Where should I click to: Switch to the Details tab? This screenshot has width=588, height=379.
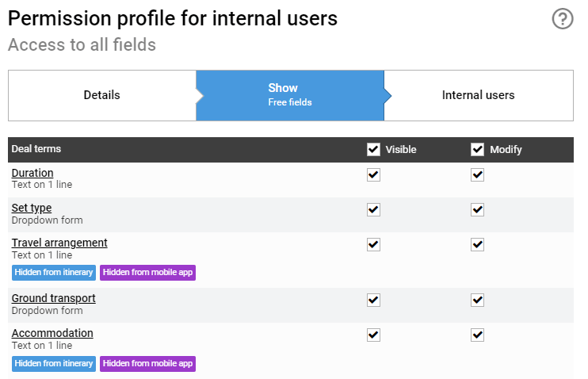click(102, 95)
